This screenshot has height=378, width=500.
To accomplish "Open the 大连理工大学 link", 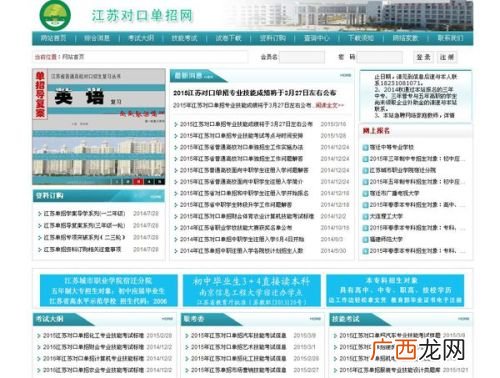I will pyautogui.click(x=386, y=216).
